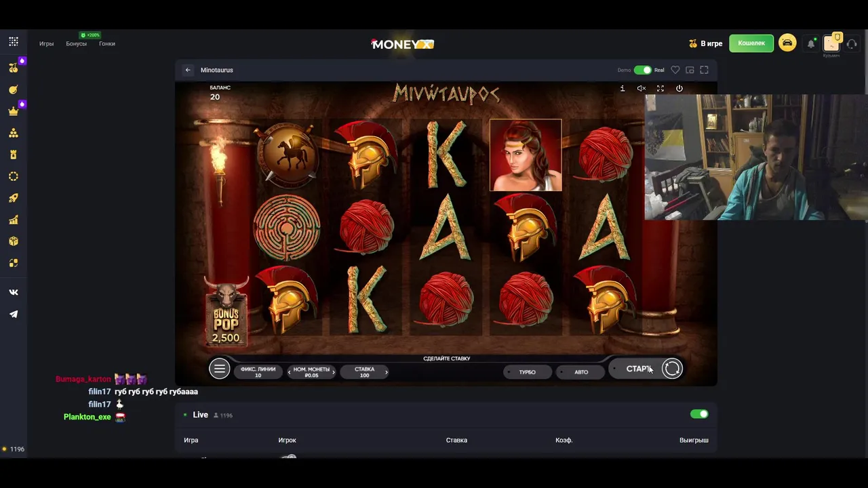
Task: Open the crown category icon in sidebar
Action: [14, 111]
